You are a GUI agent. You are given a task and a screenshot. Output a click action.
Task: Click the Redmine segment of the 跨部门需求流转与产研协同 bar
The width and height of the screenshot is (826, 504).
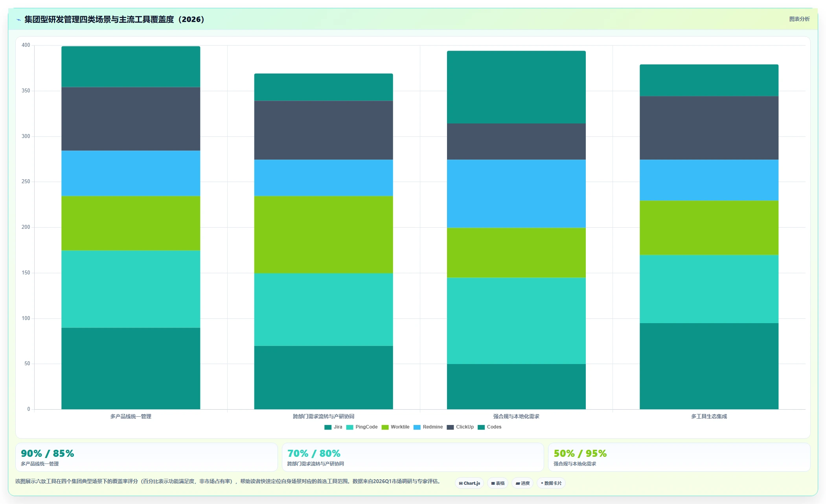[x=324, y=178]
